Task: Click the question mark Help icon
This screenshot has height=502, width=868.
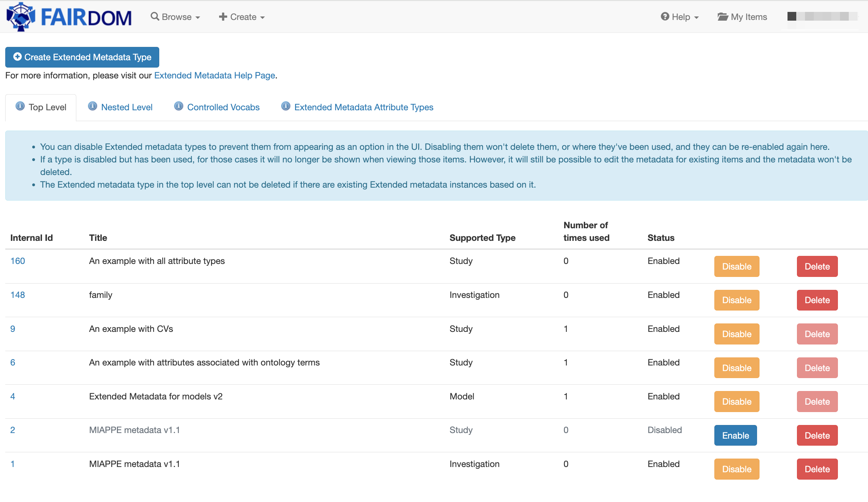Action: tap(665, 16)
